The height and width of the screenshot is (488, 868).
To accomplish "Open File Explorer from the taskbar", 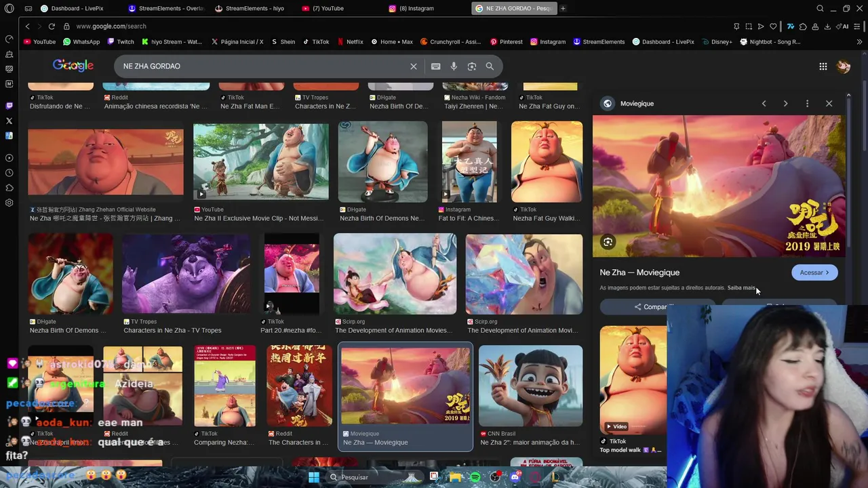I will tap(455, 477).
